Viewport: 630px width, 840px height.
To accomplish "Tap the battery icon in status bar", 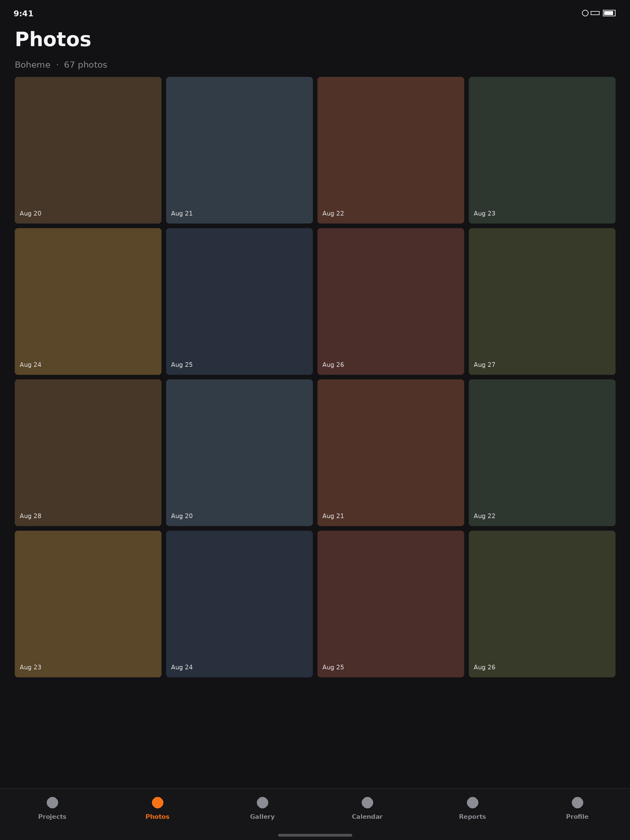I will [x=609, y=13].
